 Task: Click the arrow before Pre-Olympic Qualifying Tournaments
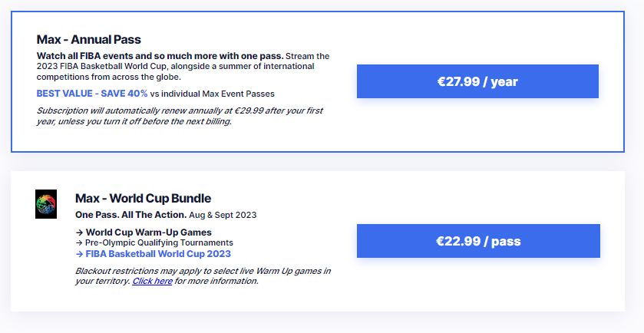click(x=79, y=243)
